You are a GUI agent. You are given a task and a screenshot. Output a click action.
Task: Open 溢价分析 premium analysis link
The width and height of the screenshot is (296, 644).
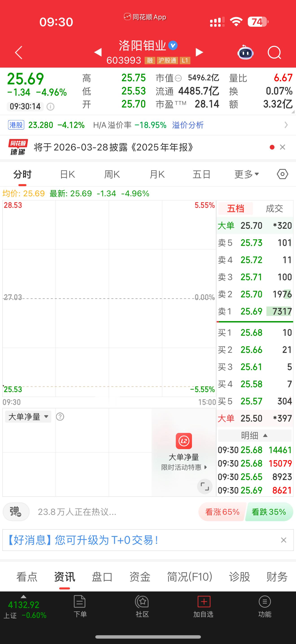click(x=188, y=125)
